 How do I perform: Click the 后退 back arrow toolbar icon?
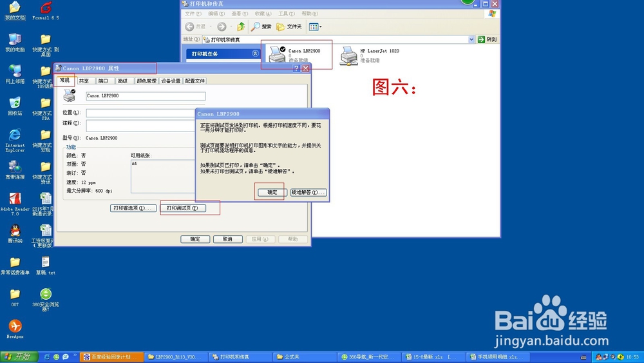pyautogui.click(x=196, y=26)
